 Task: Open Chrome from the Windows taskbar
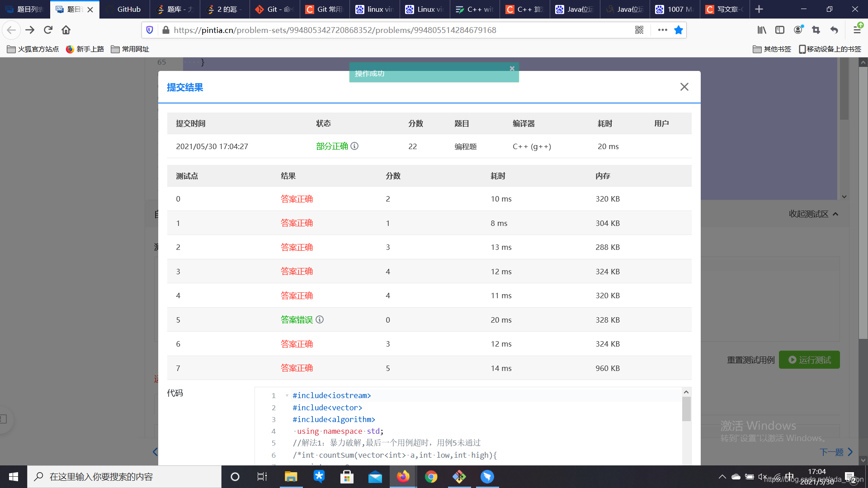[x=431, y=477]
